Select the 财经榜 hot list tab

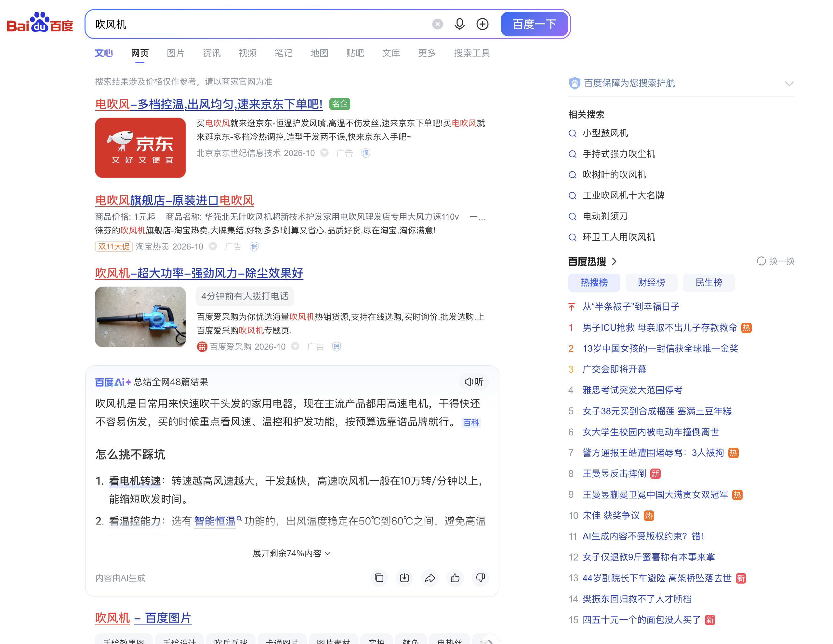click(652, 282)
